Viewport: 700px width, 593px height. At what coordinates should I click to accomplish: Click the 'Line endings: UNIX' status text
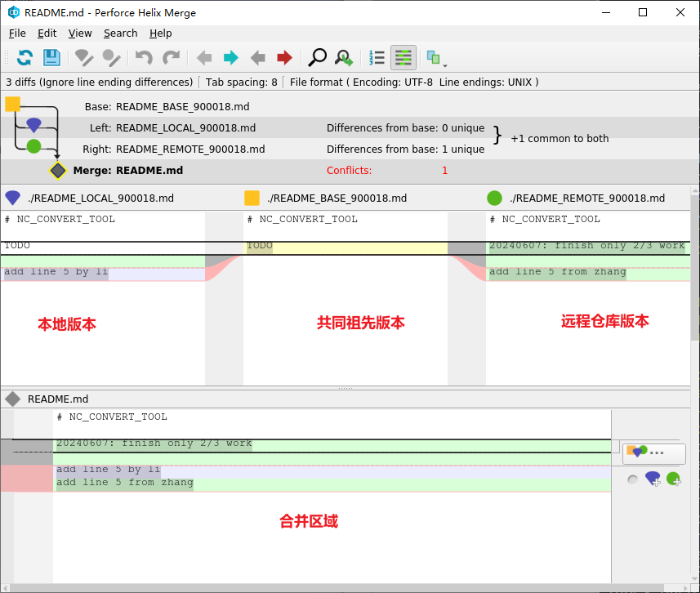tap(486, 82)
